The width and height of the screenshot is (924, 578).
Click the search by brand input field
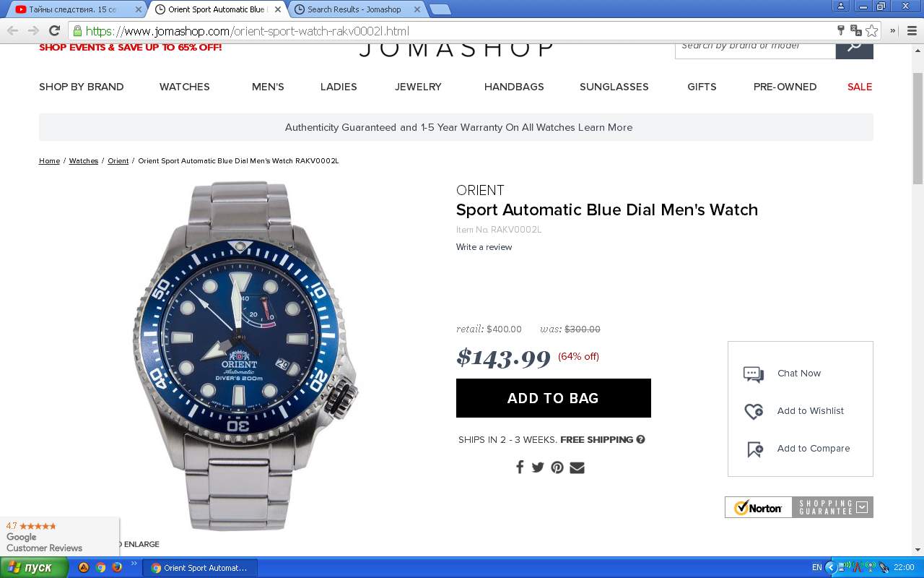tap(755, 49)
